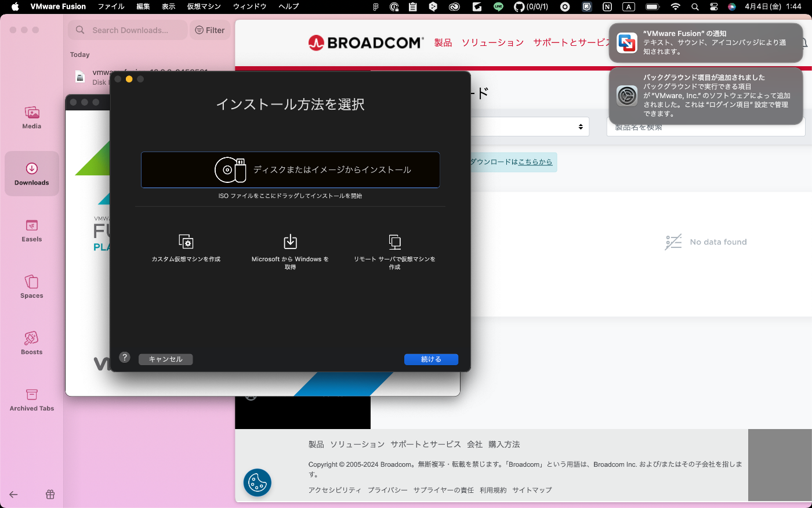The width and height of the screenshot is (812, 508).
Task: Open 購入方法 in footer navigation
Action: (504, 444)
